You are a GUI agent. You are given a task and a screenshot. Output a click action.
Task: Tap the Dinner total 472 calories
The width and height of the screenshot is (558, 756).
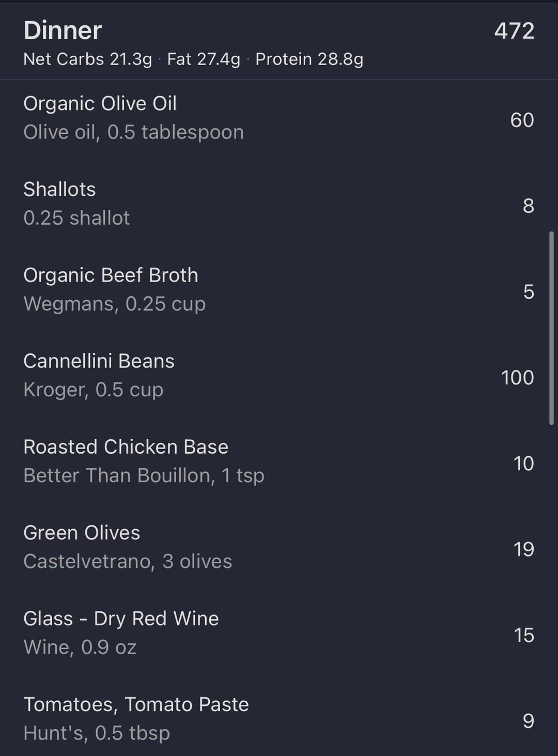[514, 31]
